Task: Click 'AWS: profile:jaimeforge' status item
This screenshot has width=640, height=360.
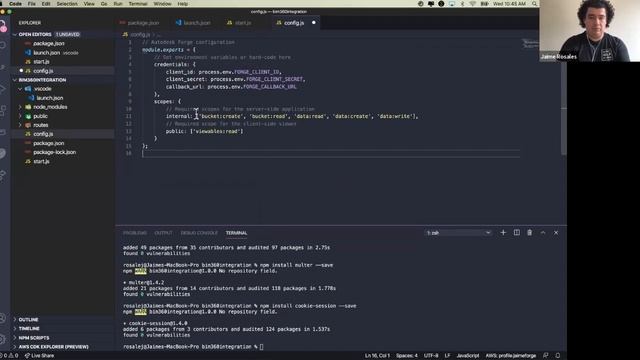Action: 511,356
